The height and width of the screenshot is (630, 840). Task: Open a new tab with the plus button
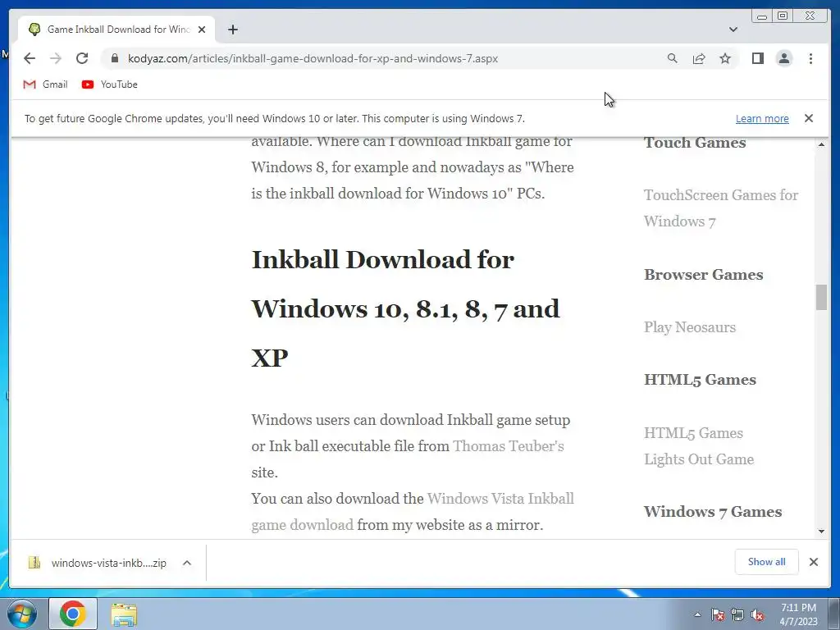point(232,30)
